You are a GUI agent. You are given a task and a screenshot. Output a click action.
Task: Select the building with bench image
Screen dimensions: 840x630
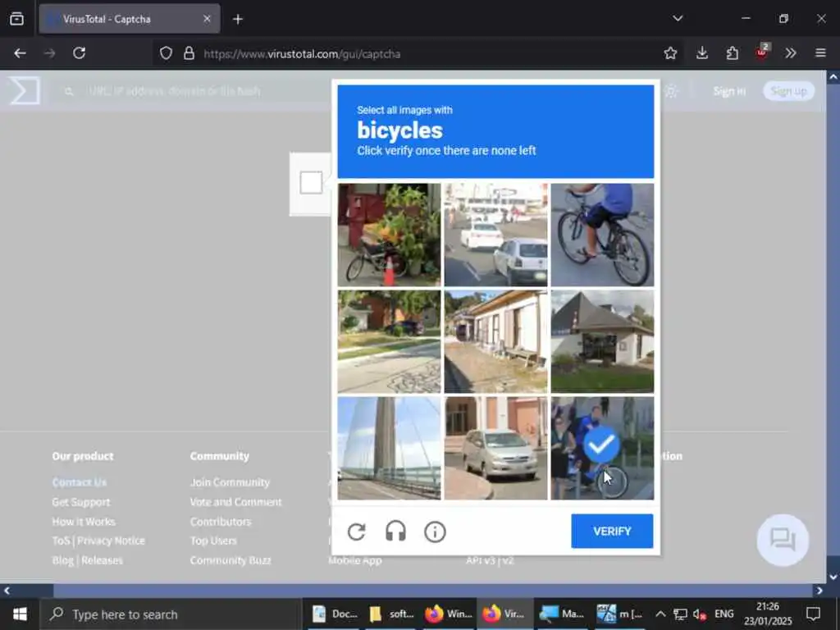coord(495,341)
